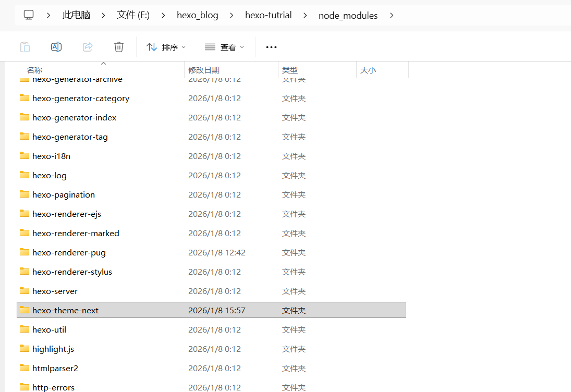571x392 pixels.
Task: Sort by 修改日期 column header
Action: (x=204, y=70)
